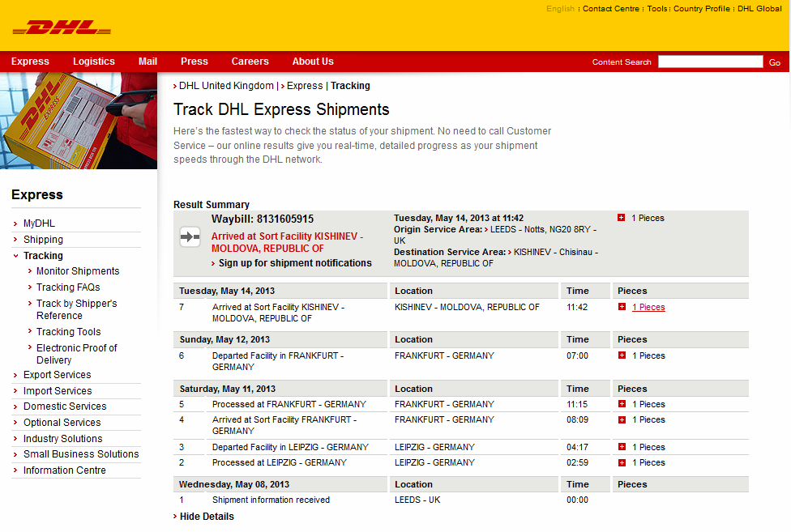Open the Press main menu
This screenshot has width=791, height=532.
click(x=195, y=62)
